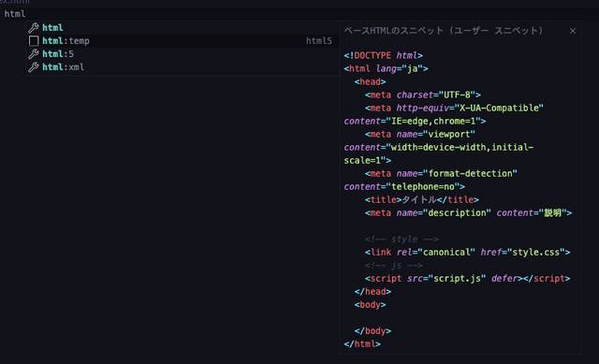Click the '</body>' closing tag line
The height and width of the screenshot is (364, 599).
tap(373, 331)
